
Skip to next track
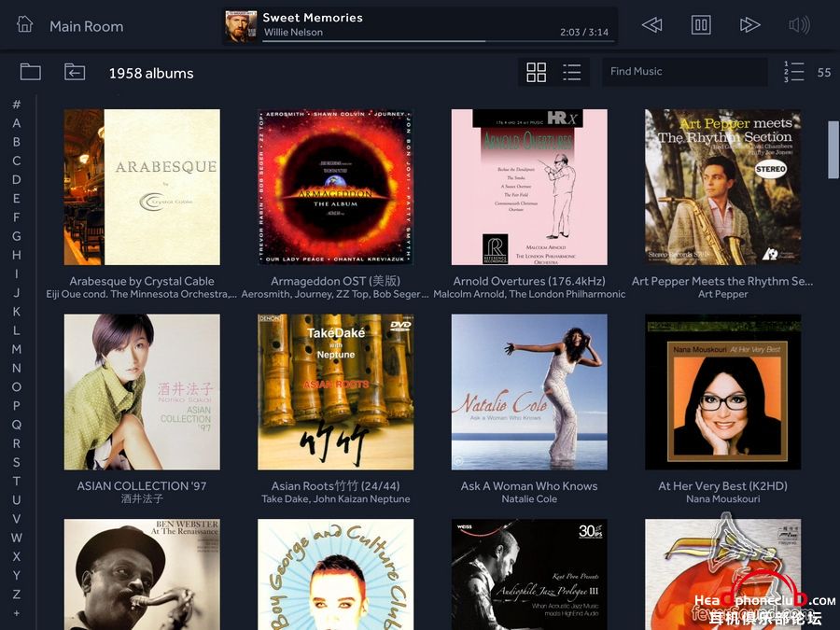(x=749, y=25)
